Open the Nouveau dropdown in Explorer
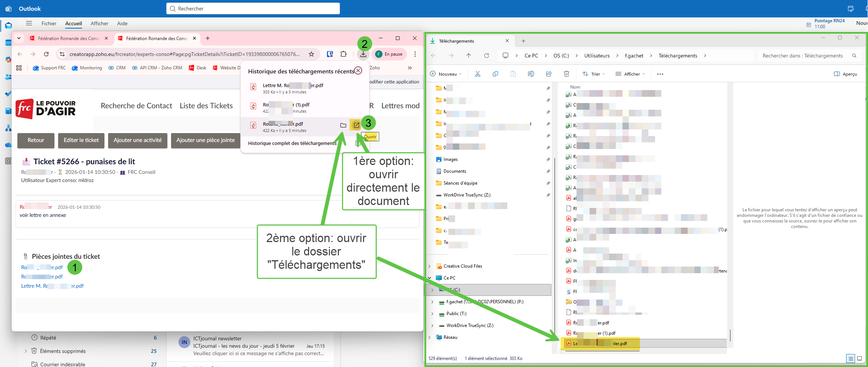The image size is (868, 367). click(446, 74)
